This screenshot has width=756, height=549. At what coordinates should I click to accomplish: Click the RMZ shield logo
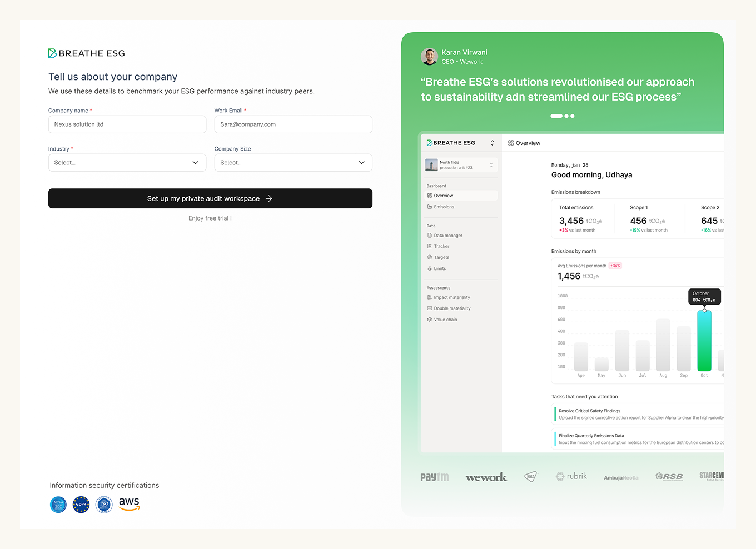pyautogui.click(x=531, y=476)
